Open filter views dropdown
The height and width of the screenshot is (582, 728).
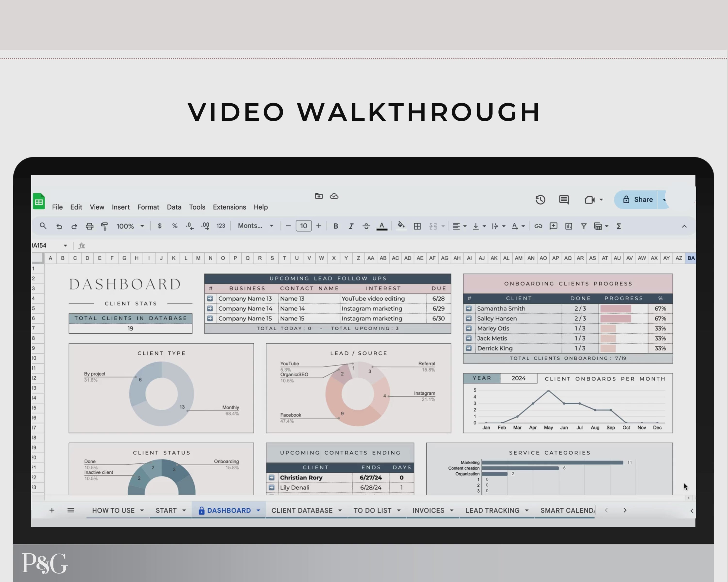pos(601,226)
